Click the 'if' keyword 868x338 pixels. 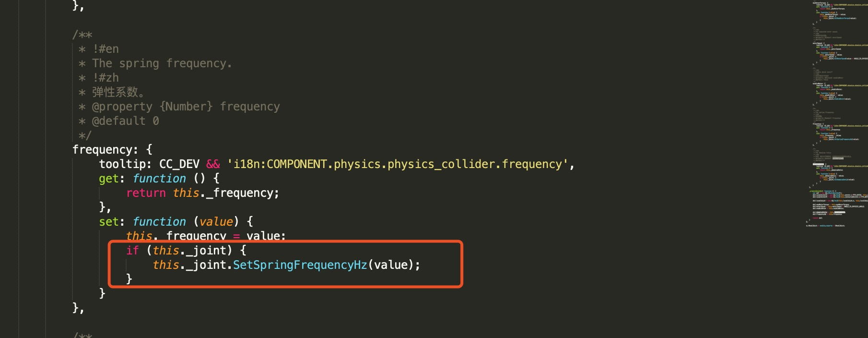tap(132, 251)
